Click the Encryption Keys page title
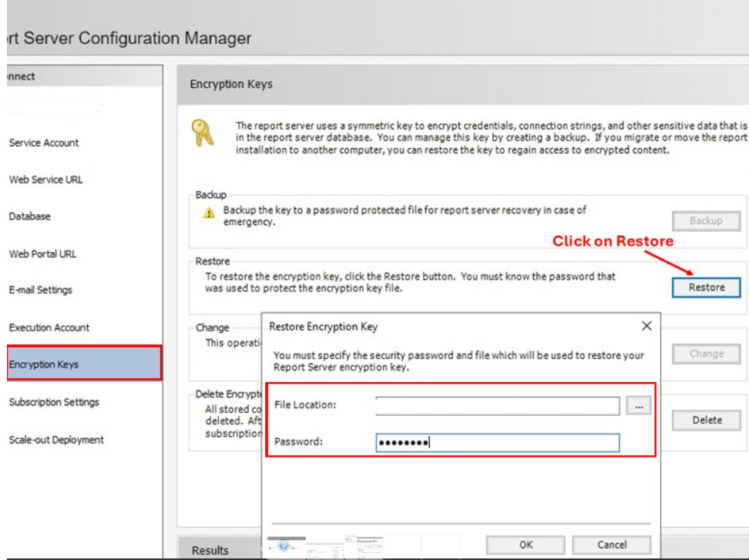This screenshot has width=749, height=560. pos(231,84)
